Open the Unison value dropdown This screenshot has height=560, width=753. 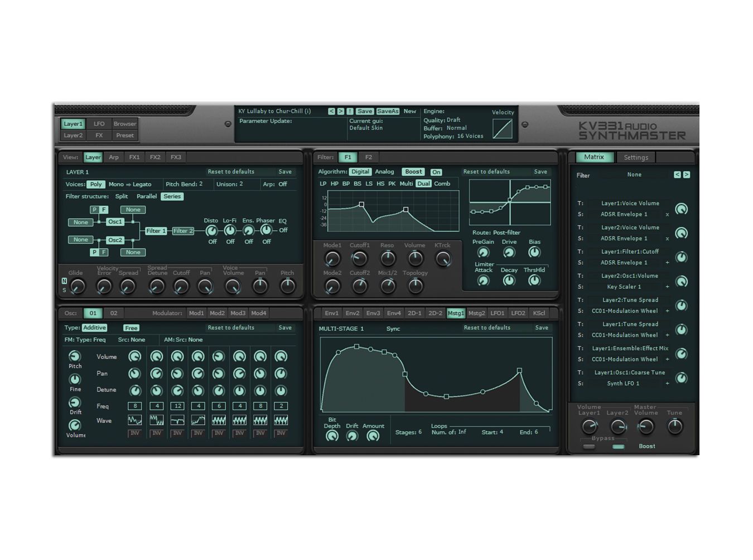coord(241,184)
